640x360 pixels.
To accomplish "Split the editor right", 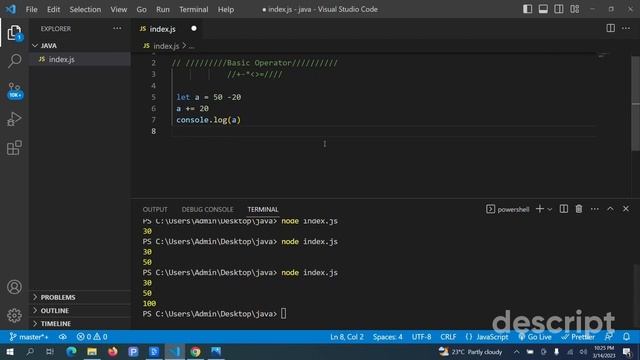I will click(x=610, y=28).
